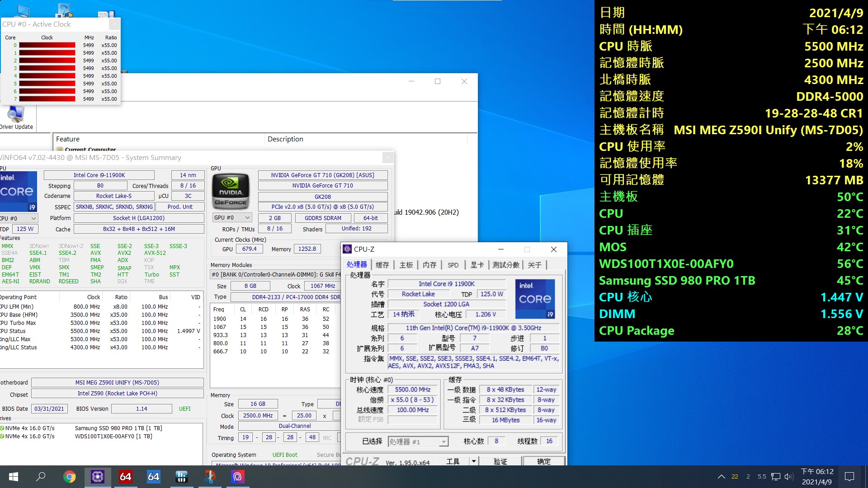This screenshot has width=868, height=488.
Task: Click the MSI MEG Z590I UNIFY motherboard field
Action: click(x=117, y=382)
